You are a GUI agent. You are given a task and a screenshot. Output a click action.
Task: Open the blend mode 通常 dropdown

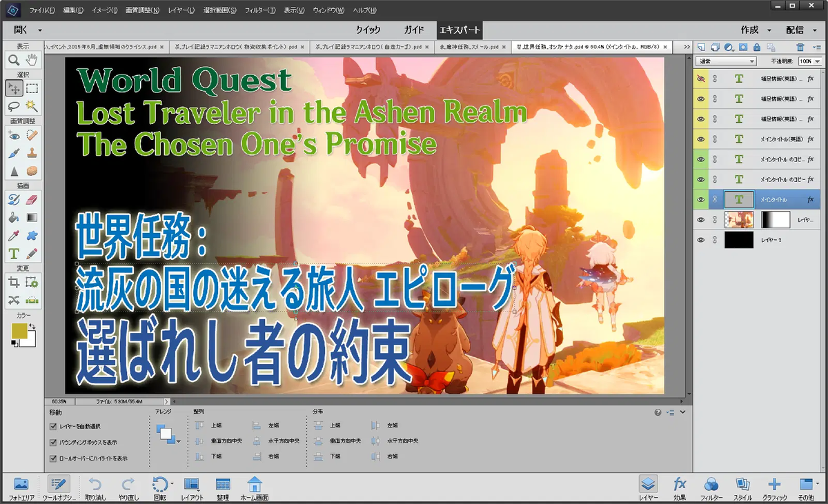[727, 61]
